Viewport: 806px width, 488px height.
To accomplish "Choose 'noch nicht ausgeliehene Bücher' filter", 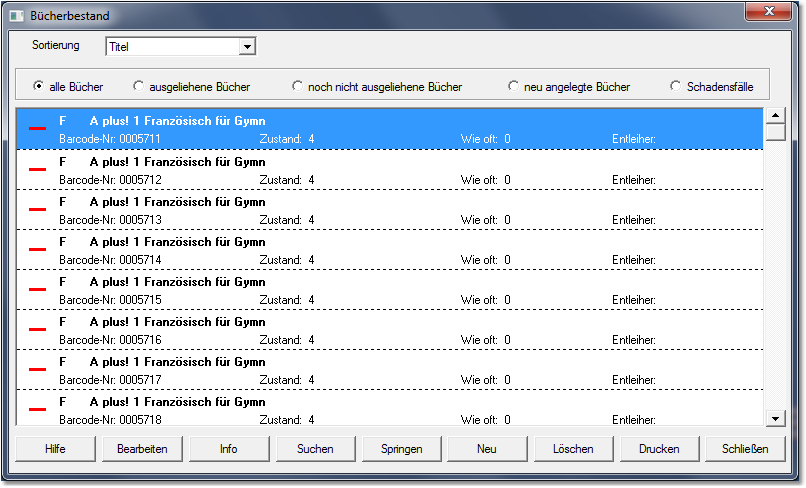I will point(297,86).
